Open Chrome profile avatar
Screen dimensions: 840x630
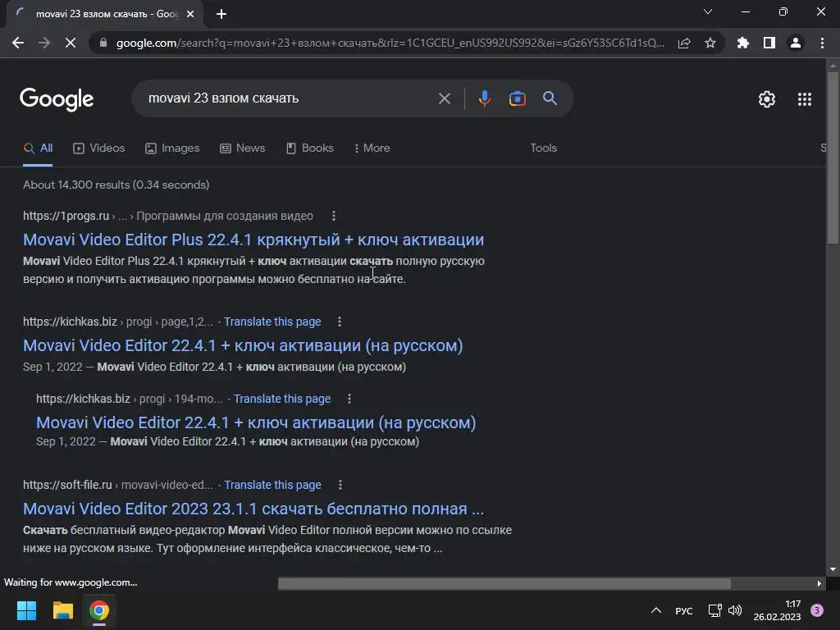tap(796, 43)
